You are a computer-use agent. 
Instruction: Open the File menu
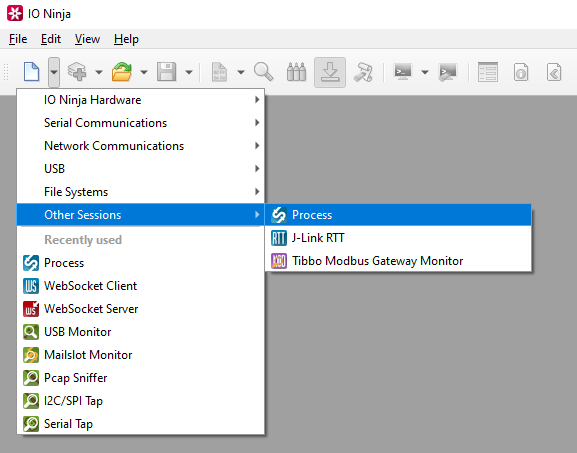point(18,39)
